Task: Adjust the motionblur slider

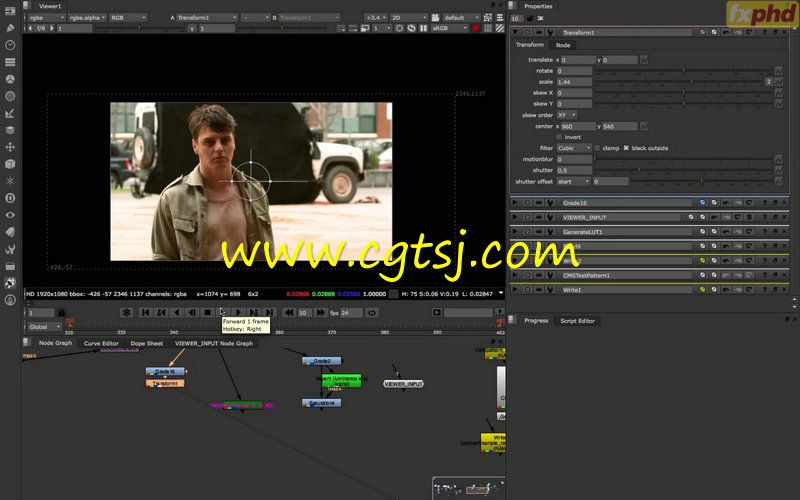Action: (683, 159)
